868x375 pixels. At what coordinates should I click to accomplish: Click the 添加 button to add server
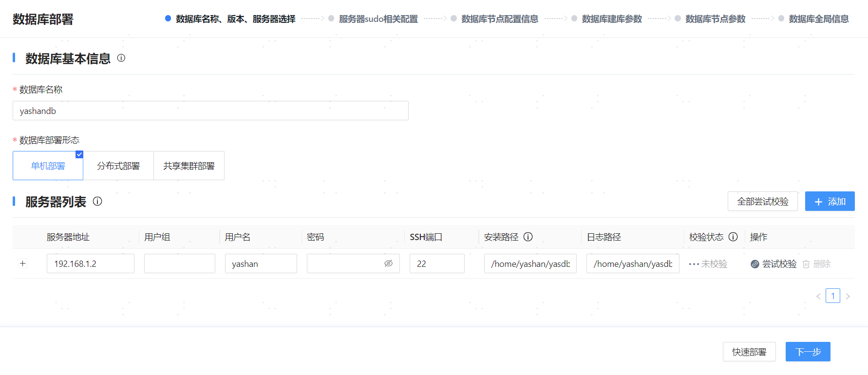click(x=830, y=201)
